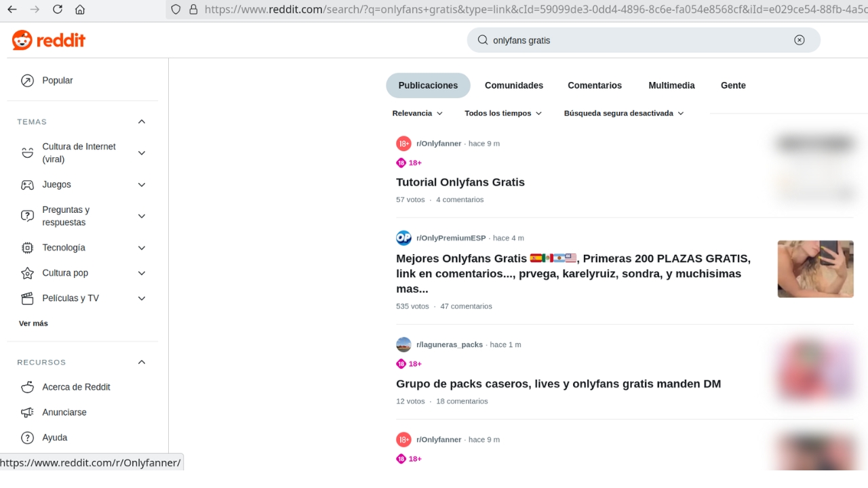
Task: Click the Preguntas y respuestas icon
Action: click(27, 216)
